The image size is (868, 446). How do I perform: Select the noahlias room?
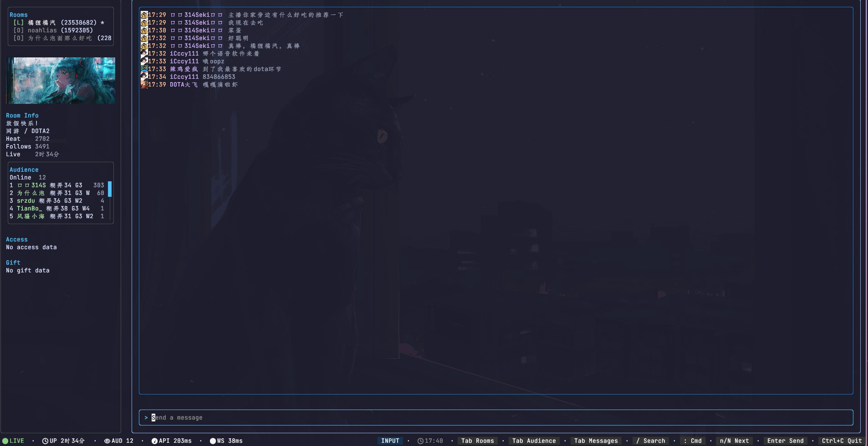pos(60,31)
